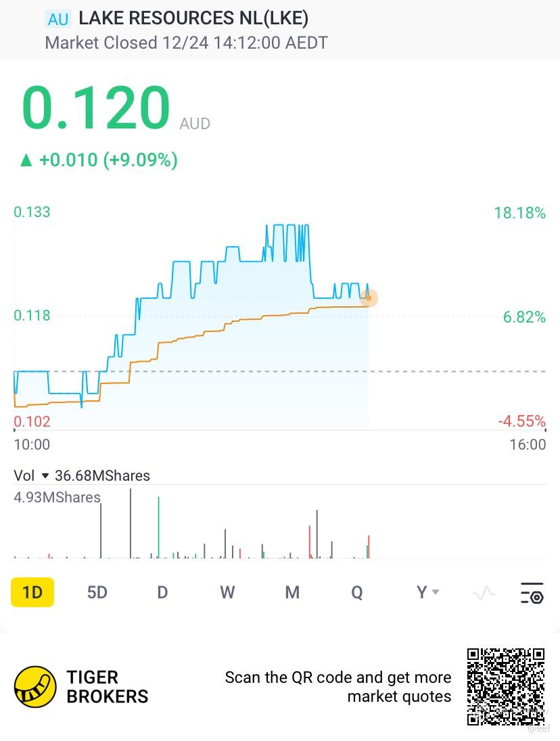560x741 pixels.
Task: Tap the LAKE RESOURCES NL(LKE) title
Action: [x=193, y=19]
